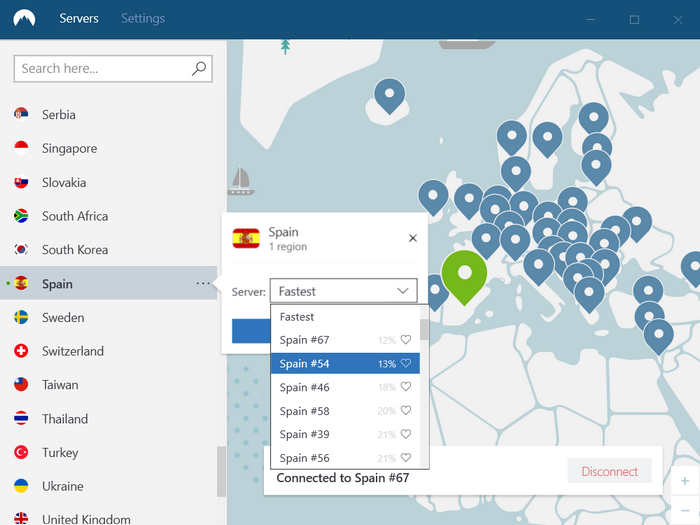Choose Spain #67 from server list
The width and height of the screenshot is (700, 525).
(345, 340)
